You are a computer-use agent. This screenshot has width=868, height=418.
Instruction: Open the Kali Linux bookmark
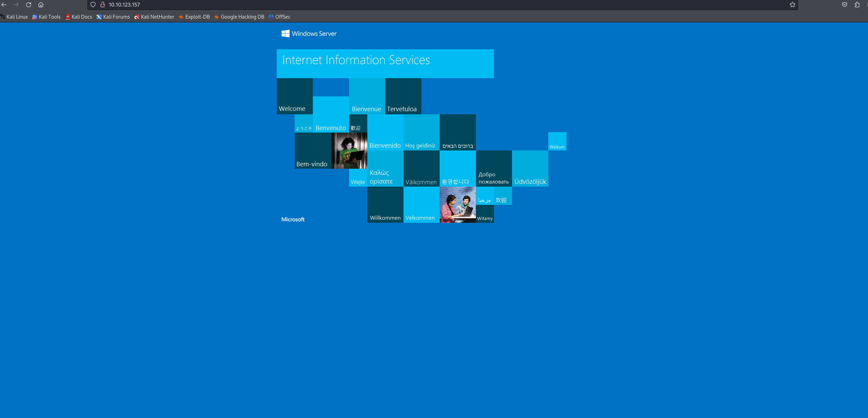14,17
